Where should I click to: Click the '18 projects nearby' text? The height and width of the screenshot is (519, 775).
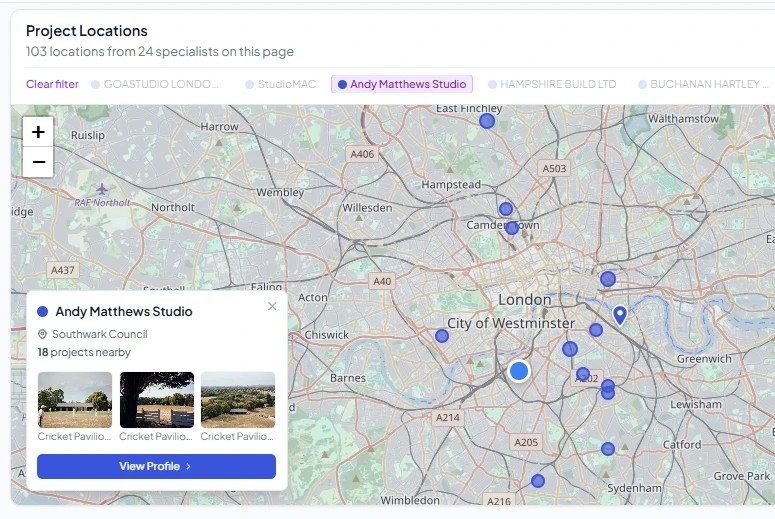tap(84, 352)
